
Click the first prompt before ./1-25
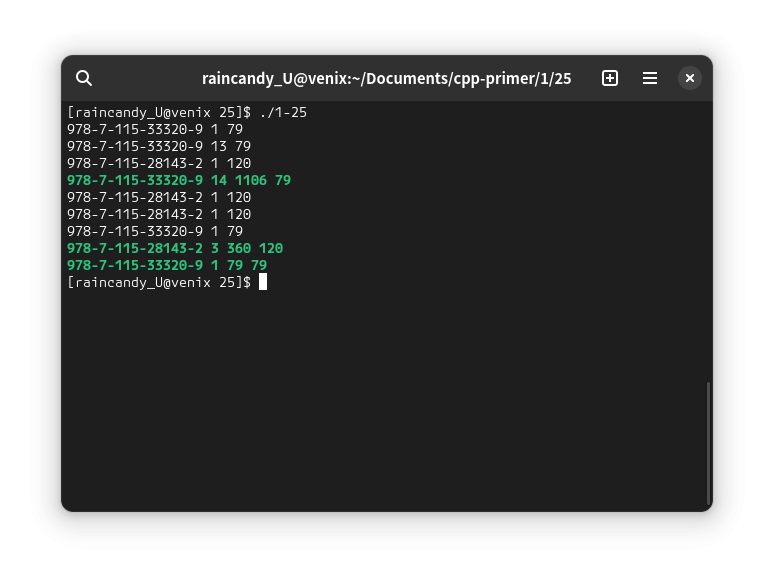coord(158,112)
